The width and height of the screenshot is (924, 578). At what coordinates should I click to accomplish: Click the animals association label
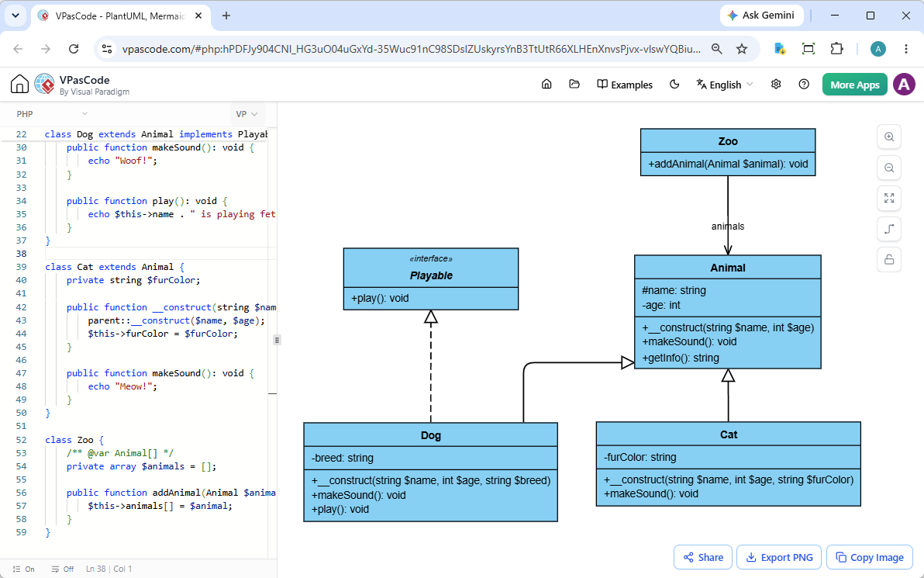(x=727, y=227)
